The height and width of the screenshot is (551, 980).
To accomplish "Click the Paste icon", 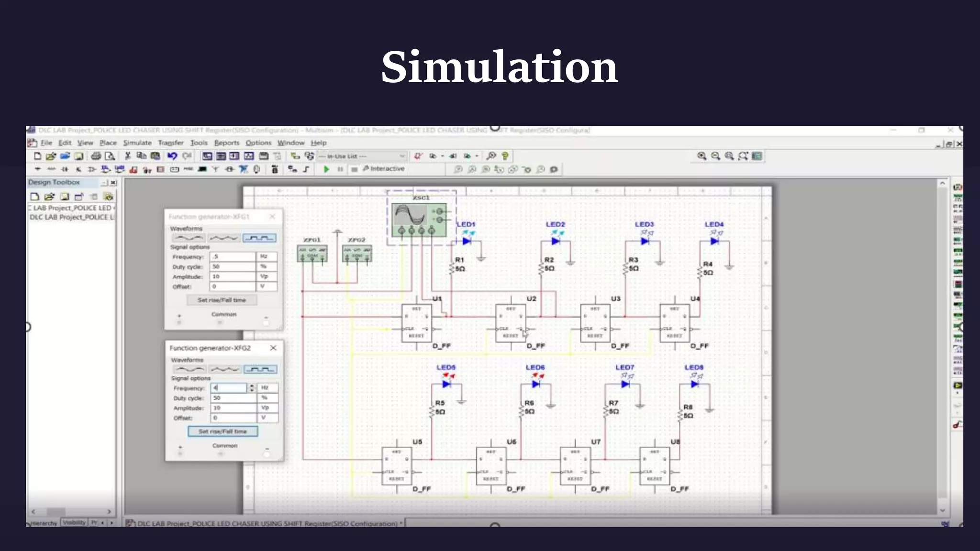I will click(x=155, y=156).
